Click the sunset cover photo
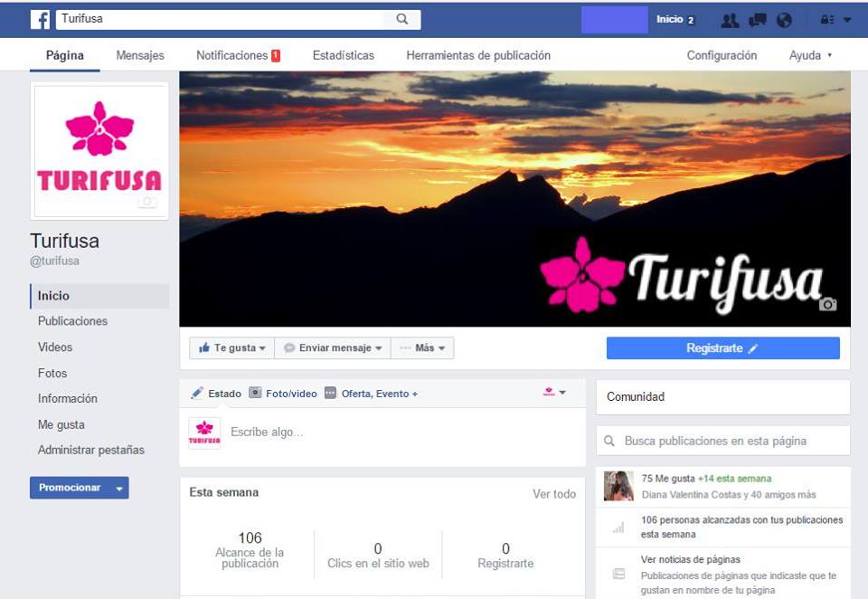 (514, 199)
